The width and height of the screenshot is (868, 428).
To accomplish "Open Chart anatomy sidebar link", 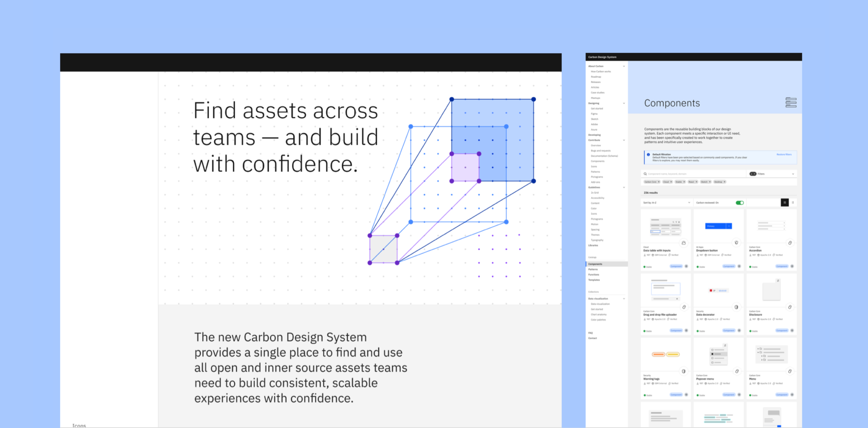I will 598,314.
